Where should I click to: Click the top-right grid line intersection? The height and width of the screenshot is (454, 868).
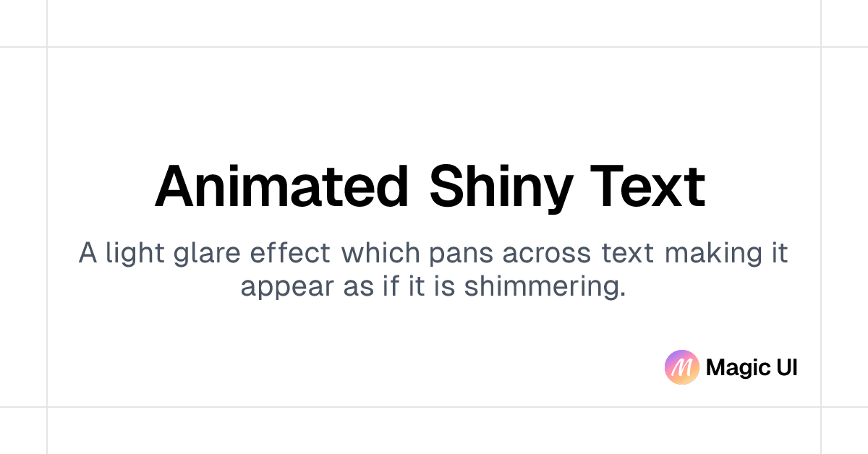tap(821, 47)
